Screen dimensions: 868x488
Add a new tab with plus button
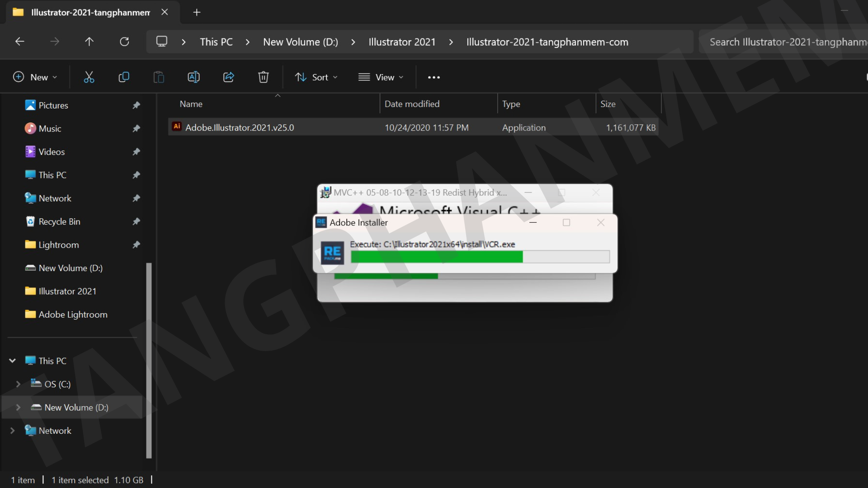pos(197,12)
